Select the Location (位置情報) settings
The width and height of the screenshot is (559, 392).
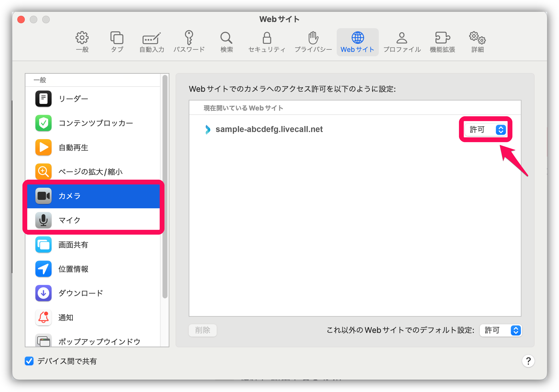tap(73, 269)
